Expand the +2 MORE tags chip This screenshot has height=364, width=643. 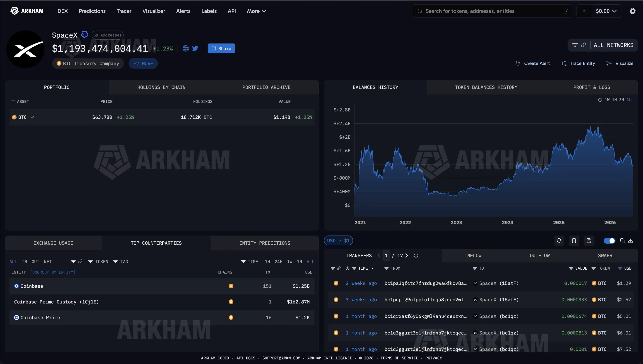coord(143,64)
